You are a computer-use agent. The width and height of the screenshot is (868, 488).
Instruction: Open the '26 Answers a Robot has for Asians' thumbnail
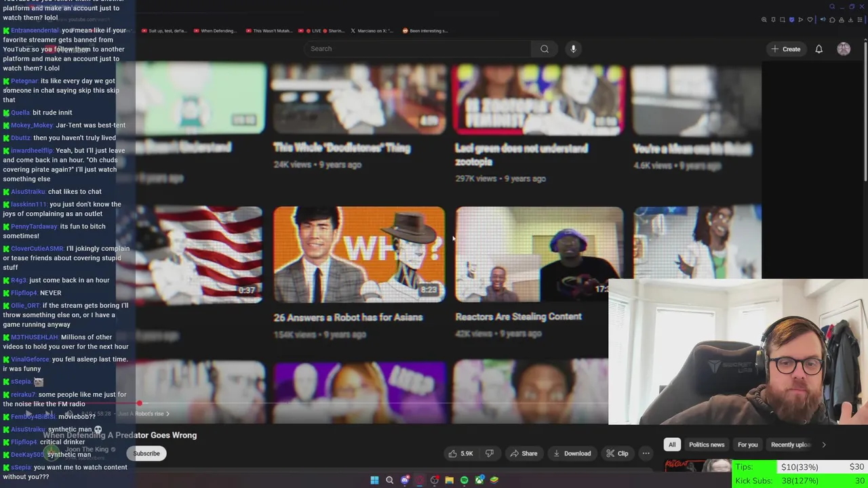359,254
